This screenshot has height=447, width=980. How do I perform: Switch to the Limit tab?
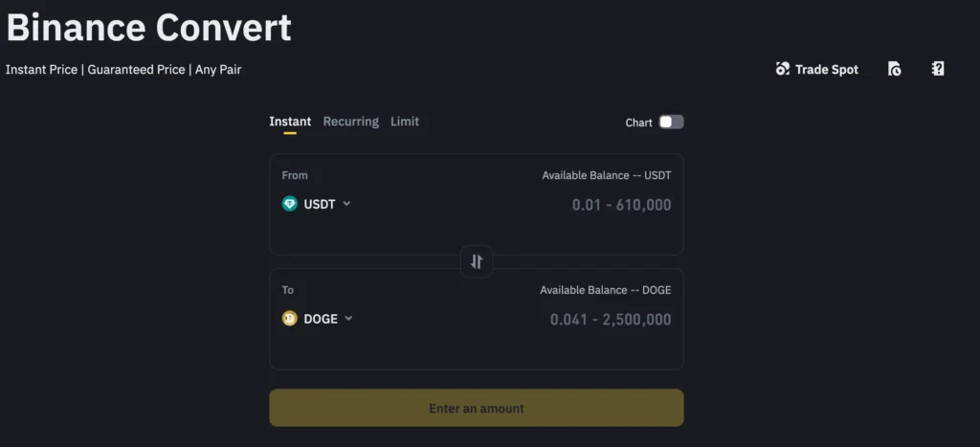coord(405,122)
